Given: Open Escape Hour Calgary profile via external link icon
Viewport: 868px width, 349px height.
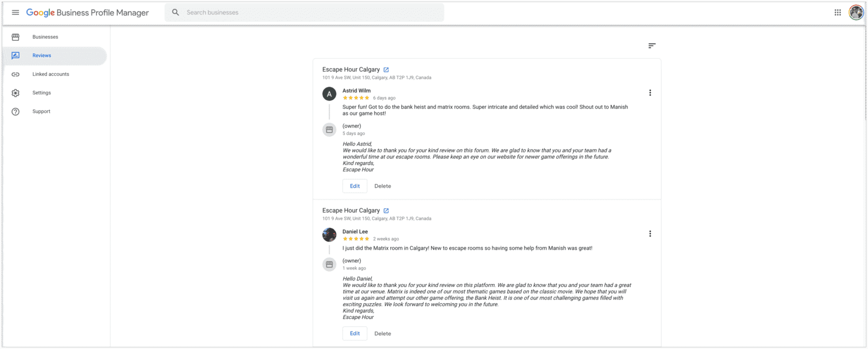Looking at the screenshot, I should coord(386,69).
